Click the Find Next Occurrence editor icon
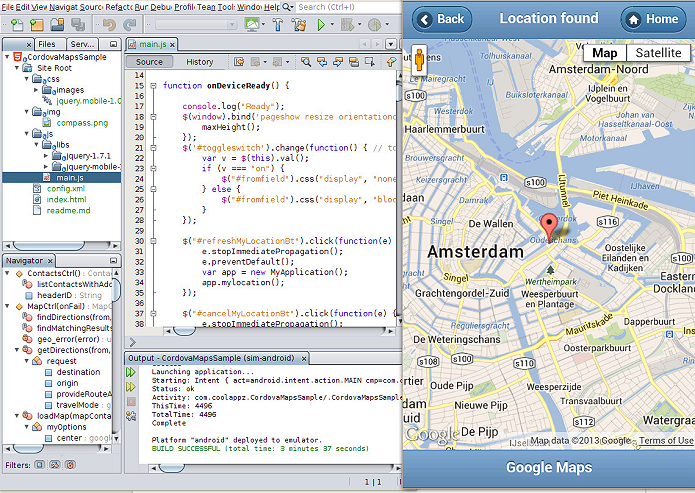Image resolution: width=695 pixels, height=493 pixels. (x=338, y=62)
